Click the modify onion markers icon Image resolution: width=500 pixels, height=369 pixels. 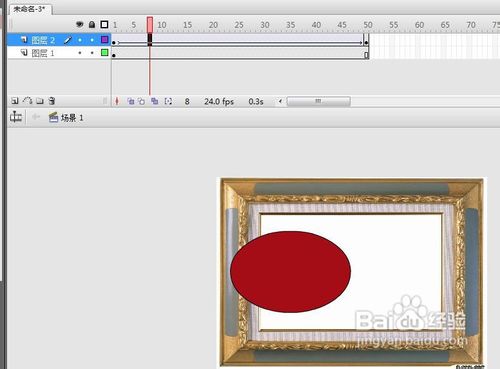coord(168,101)
